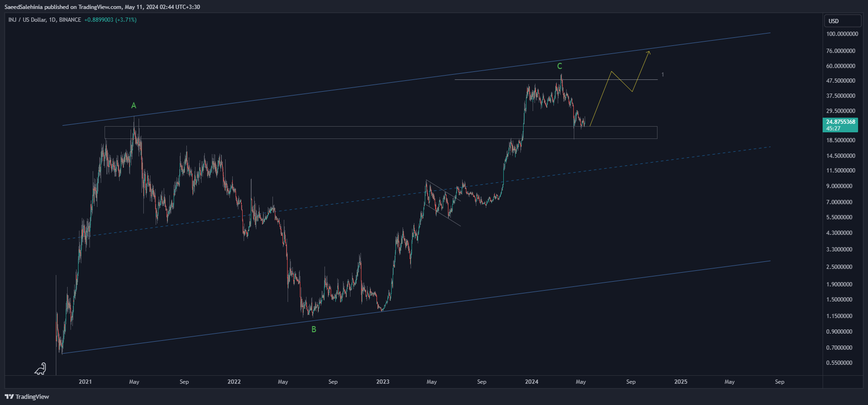The image size is (868, 405).
Task: Click the 5.5000000 price axis label
Action: (x=839, y=217)
